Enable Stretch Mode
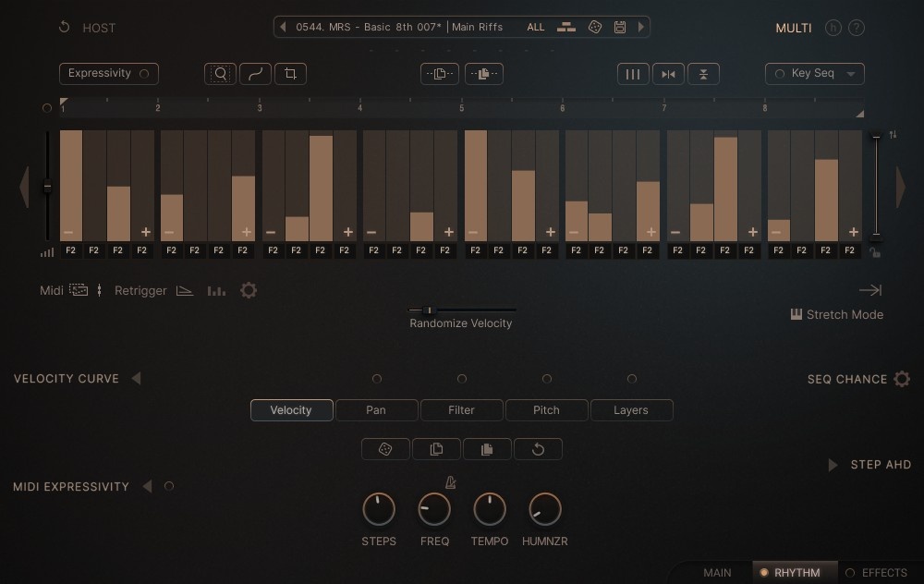 tap(836, 314)
